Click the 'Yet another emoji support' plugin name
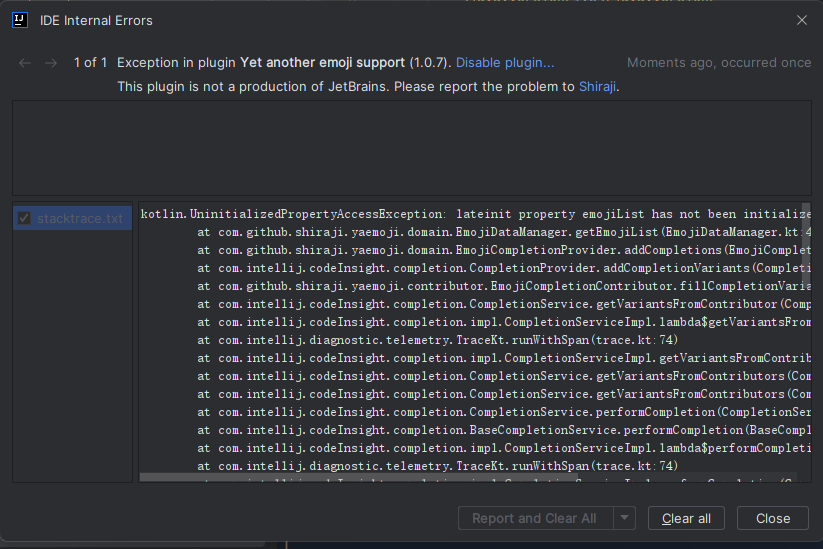This screenshot has width=823, height=549. pos(323,63)
